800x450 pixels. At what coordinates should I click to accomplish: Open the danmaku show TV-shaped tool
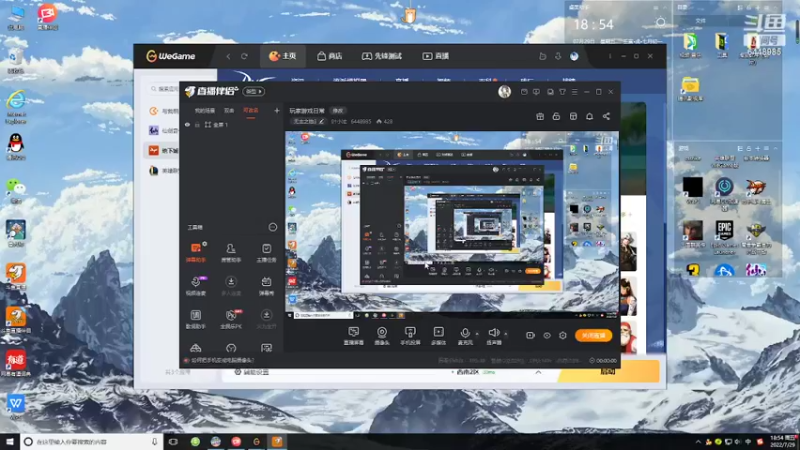(x=266, y=285)
